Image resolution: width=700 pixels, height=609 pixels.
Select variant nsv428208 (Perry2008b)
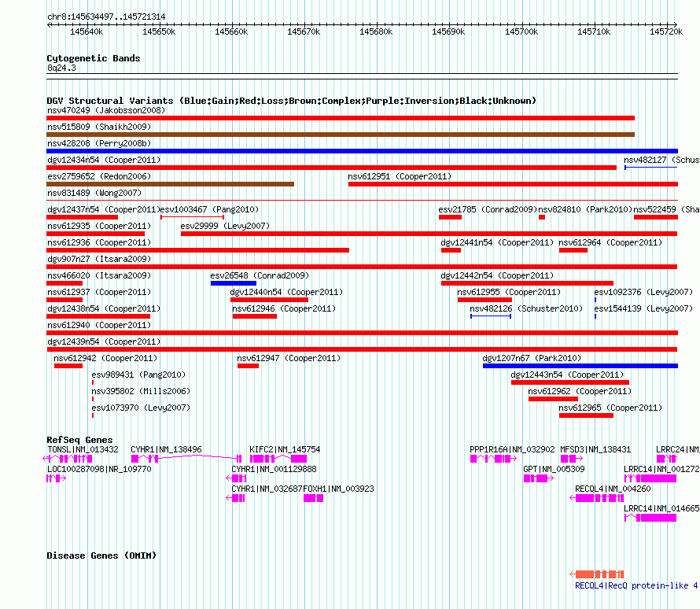coord(99,144)
